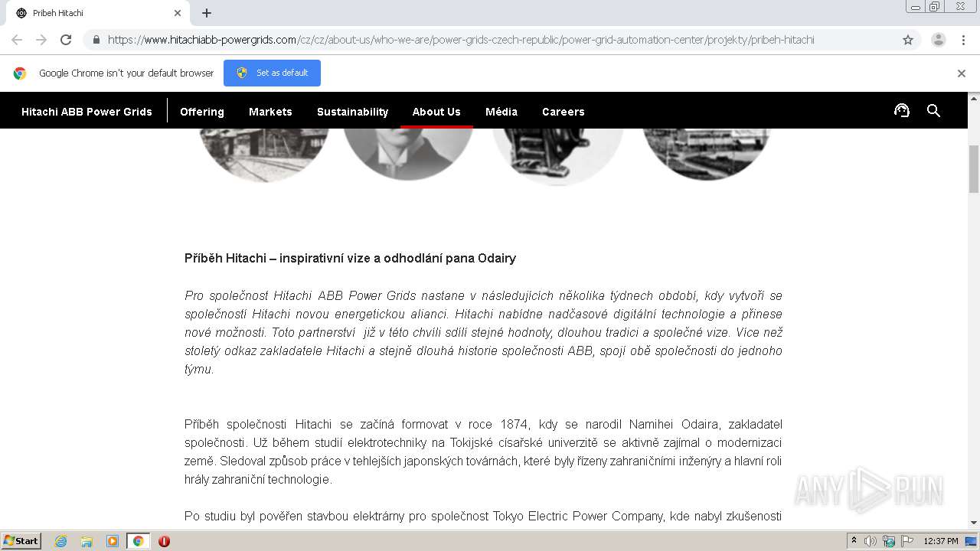The image size is (980, 551).
Task: Open the Sustainability menu
Action: click(x=353, y=112)
